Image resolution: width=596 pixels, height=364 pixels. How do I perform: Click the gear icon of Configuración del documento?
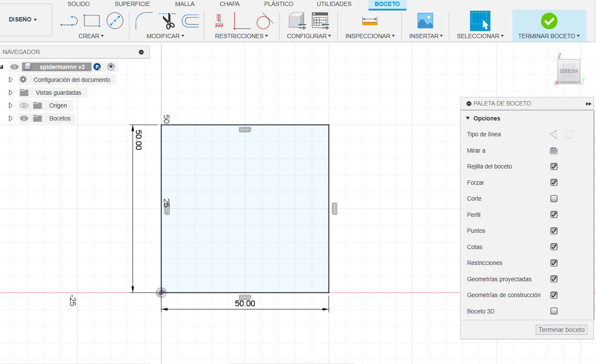[x=23, y=80]
